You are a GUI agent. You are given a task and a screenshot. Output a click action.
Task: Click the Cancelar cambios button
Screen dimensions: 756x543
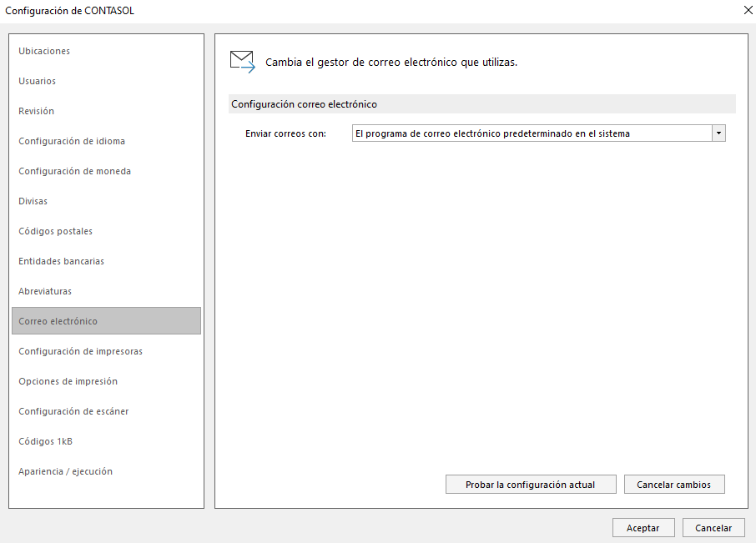click(x=674, y=485)
